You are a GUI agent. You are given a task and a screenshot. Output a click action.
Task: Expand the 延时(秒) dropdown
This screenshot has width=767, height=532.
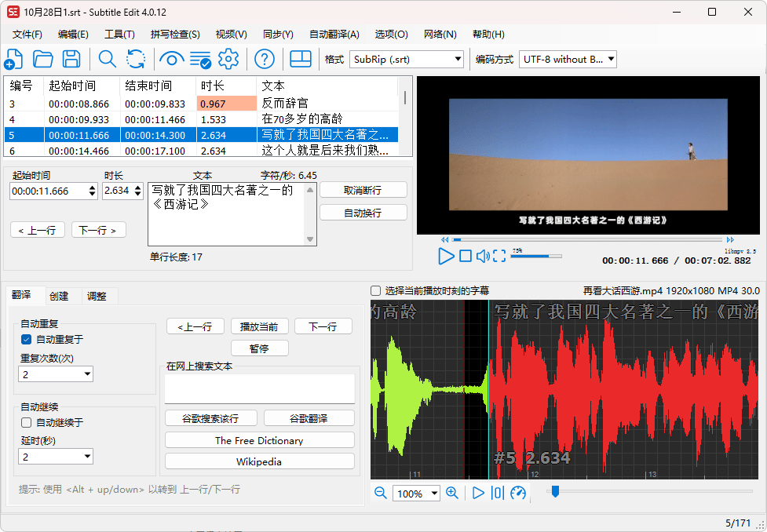click(x=56, y=457)
